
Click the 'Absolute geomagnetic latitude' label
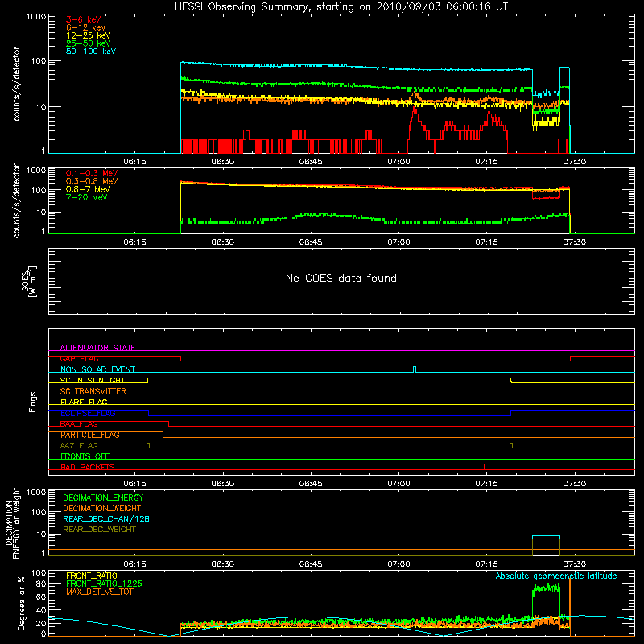[556, 576]
